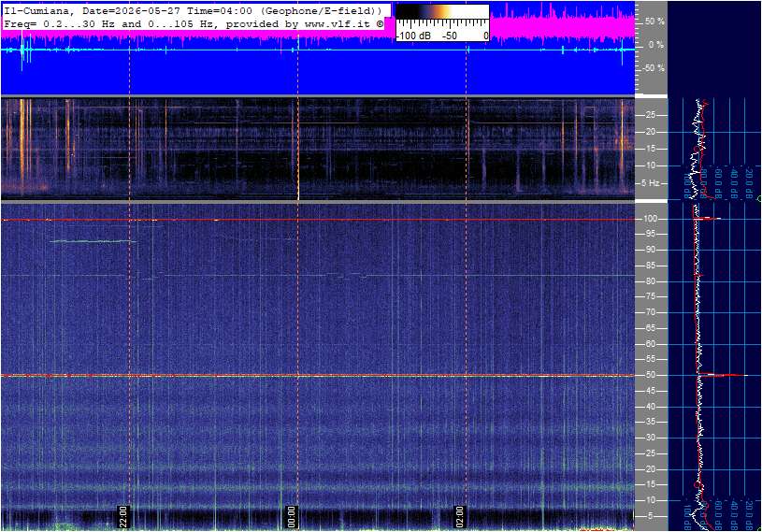Select the 00:00 time marker
The image size is (762, 532).
(x=291, y=516)
